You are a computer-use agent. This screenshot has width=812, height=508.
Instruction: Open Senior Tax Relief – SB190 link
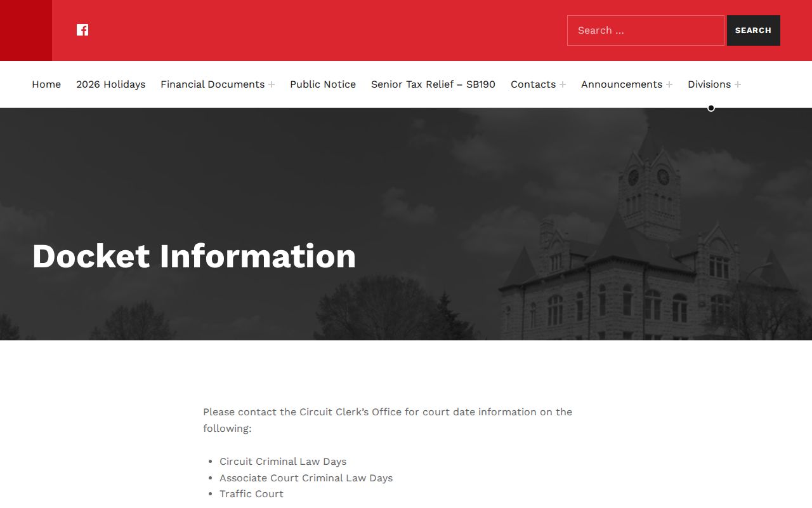click(x=433, y=84)
